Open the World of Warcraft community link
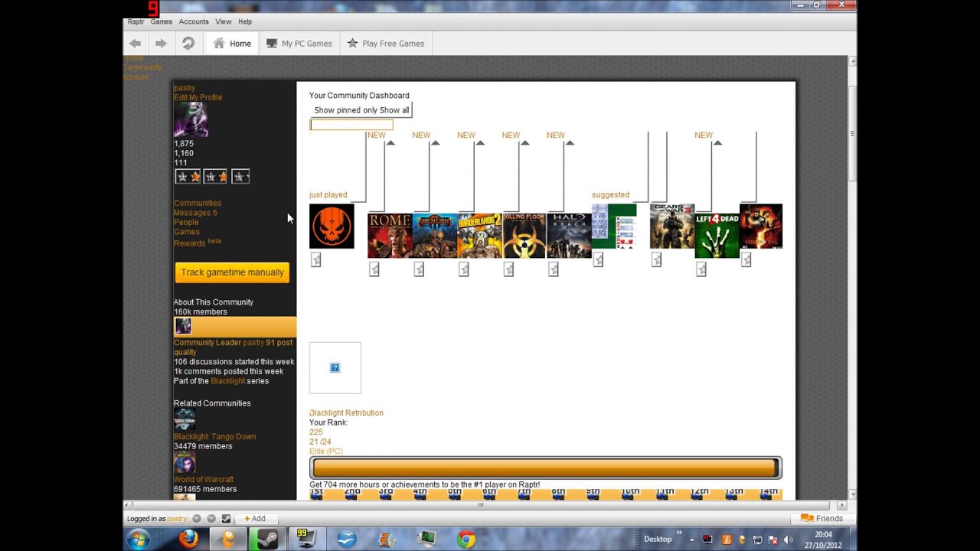This screenshot has height=551, width=980. (204, 479)
